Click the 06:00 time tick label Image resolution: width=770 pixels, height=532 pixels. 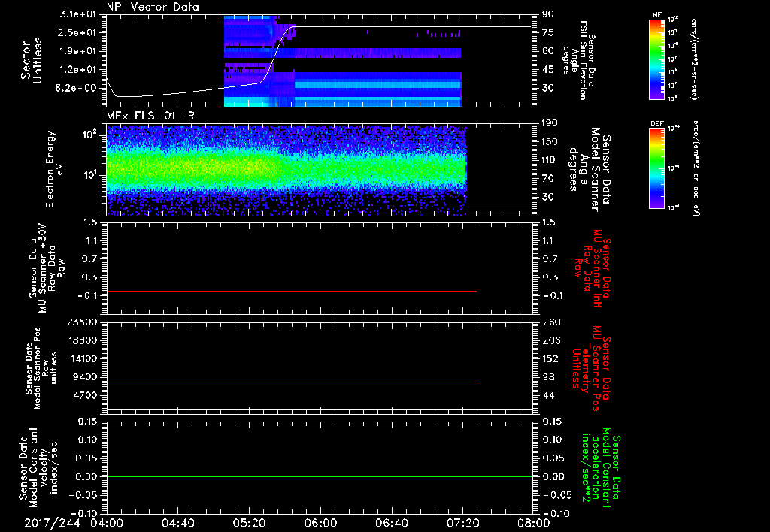tap(320, 523)
